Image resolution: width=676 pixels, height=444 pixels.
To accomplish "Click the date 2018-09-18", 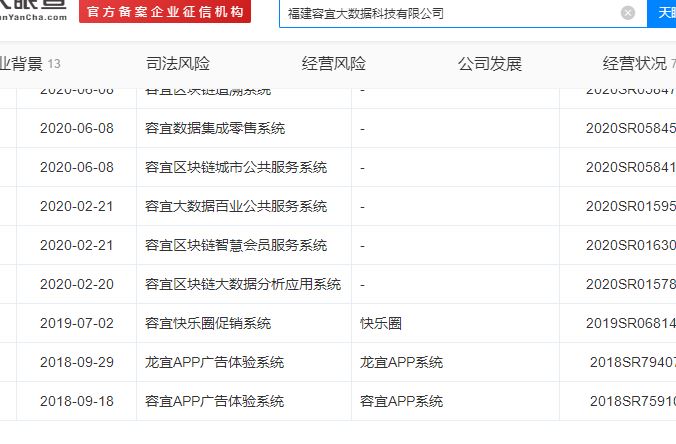I will click(x=77, y=401).
